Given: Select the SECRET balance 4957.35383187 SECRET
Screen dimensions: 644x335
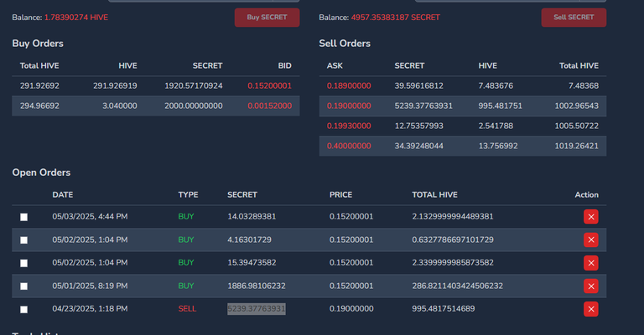Looking at the screenshot, I should [x=395, y=18].
